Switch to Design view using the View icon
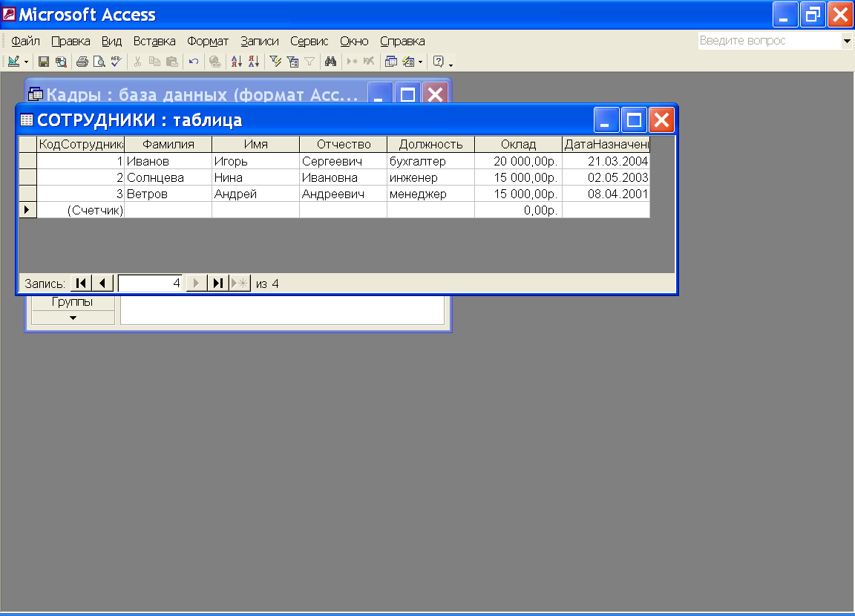Viewport: 855px width, 616px height. point(13,62)
